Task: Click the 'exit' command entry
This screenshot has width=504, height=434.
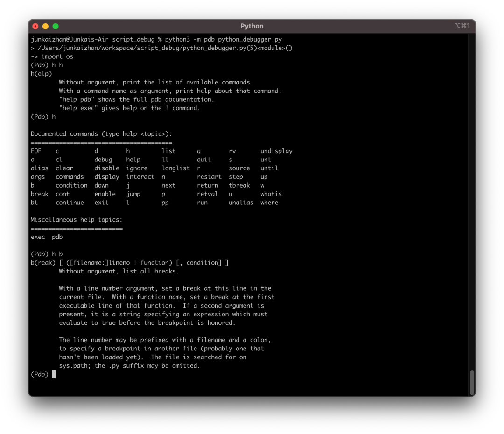Action: 101,203
